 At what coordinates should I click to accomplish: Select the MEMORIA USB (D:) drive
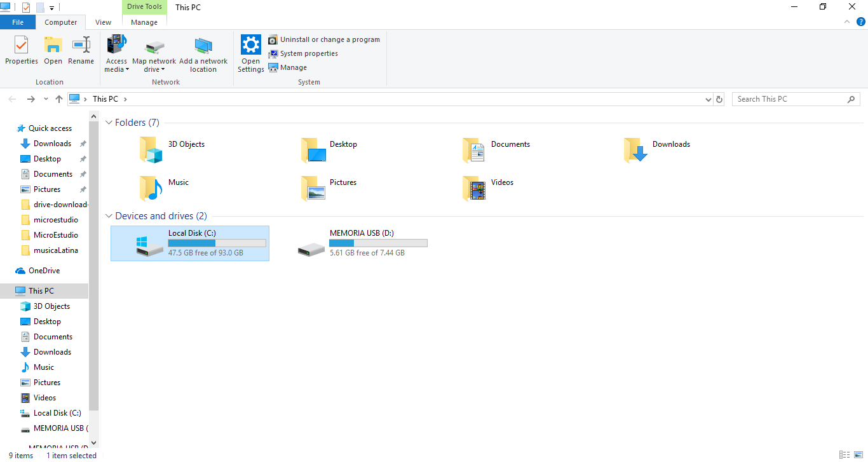[x=361, y=243]
